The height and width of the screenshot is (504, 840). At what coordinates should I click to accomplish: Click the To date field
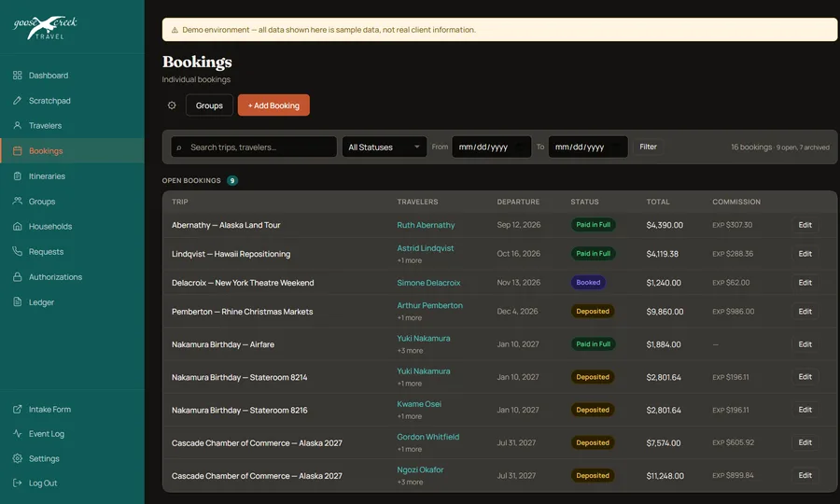point(588,147)
